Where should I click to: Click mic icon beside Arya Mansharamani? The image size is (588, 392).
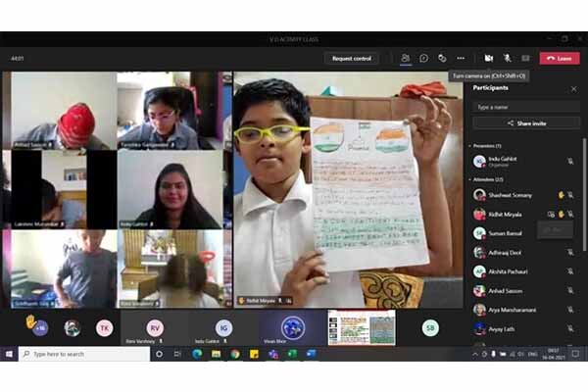click(x=570, y=310)
